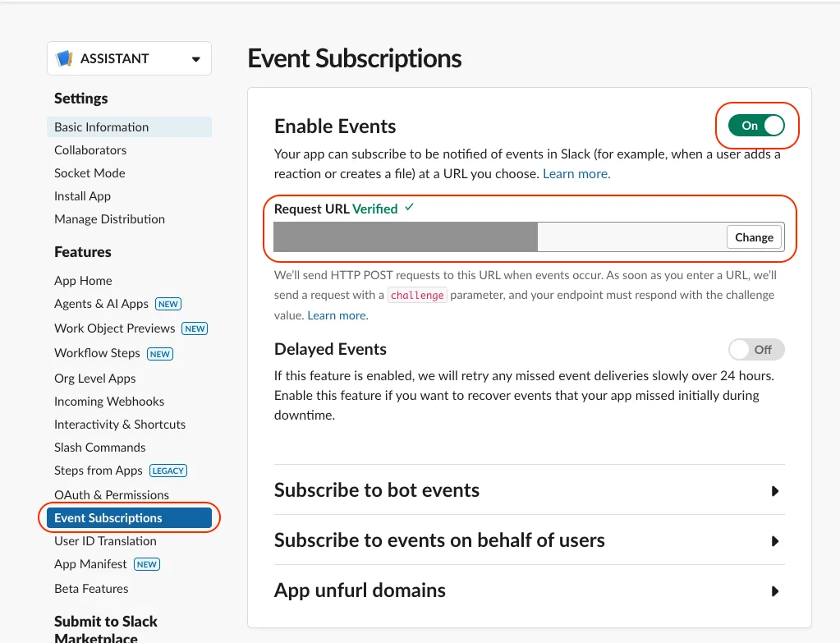Screen dimensions: 840x643
Task: Click the NEW badge beside Agents & AI Apps
Action: [168, 304]
